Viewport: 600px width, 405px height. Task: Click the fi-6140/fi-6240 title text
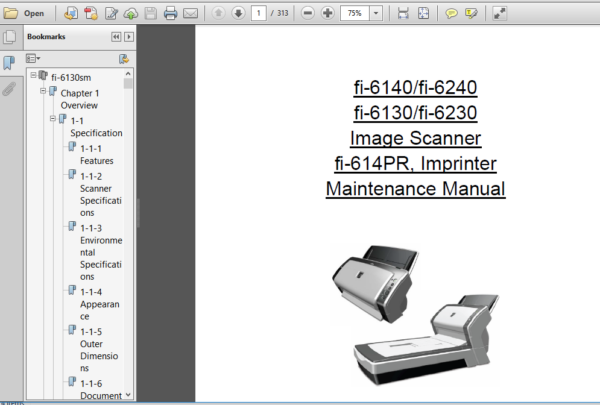coord(415,88)
